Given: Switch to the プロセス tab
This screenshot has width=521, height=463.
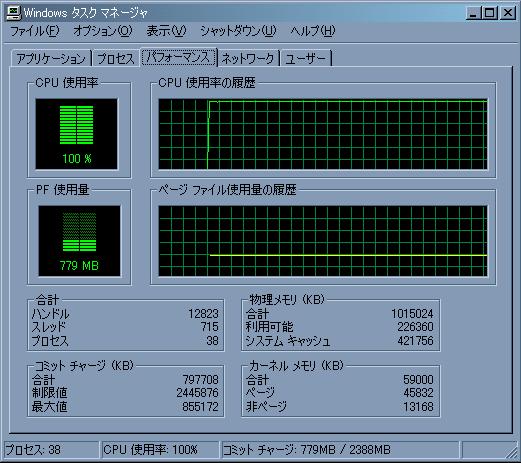Looking at the screenshot, I should (x=116, y=59).
